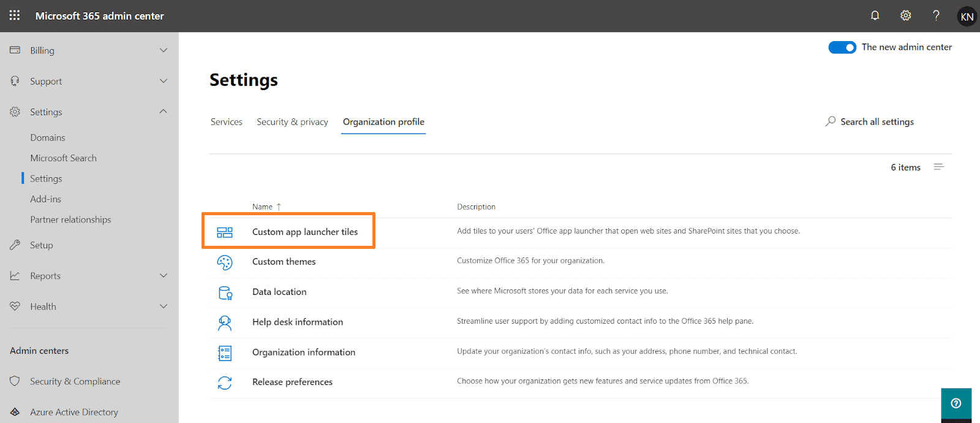The width and height of the screenshot is (980, 423).
Task: Open Add-ins in the sidebar
Action: point(46,199)
